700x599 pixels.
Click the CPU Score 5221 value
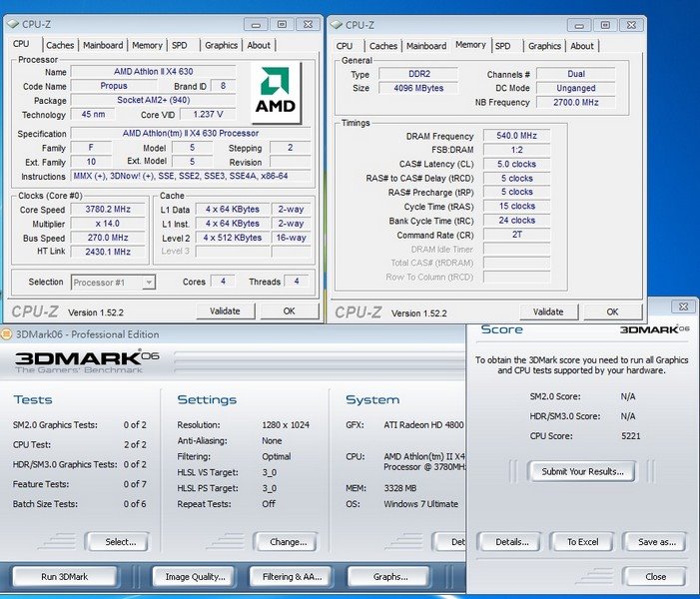(x=630, y=436)
